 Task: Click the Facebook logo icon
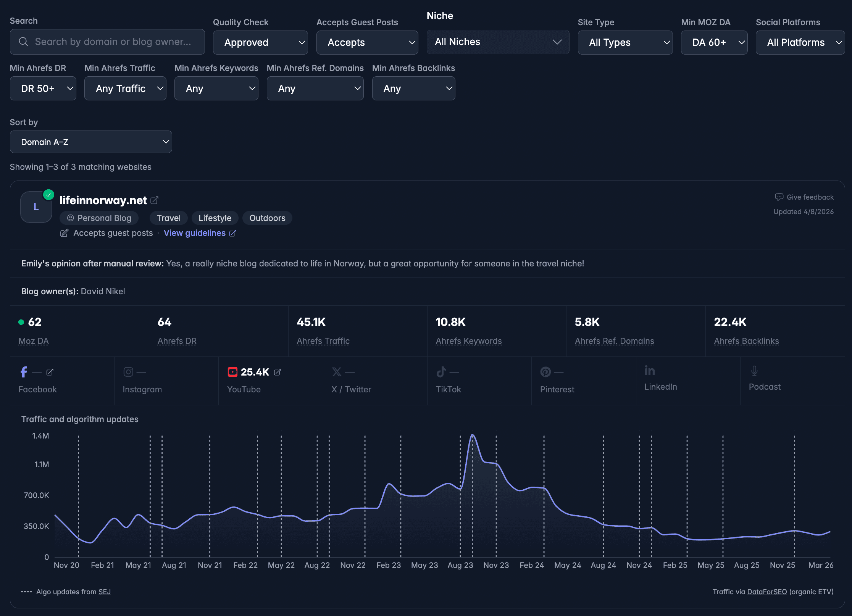[x=24, y=372]
